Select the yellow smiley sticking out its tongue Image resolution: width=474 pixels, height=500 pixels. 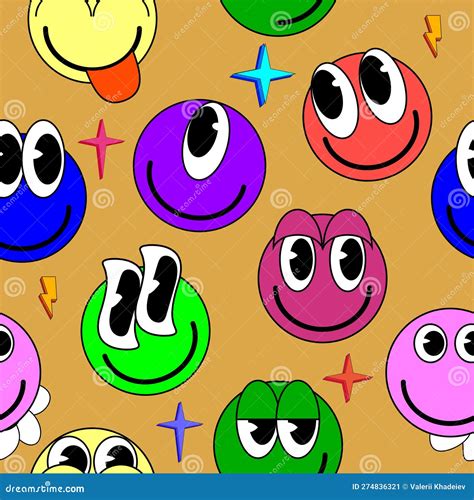[92, 50]
